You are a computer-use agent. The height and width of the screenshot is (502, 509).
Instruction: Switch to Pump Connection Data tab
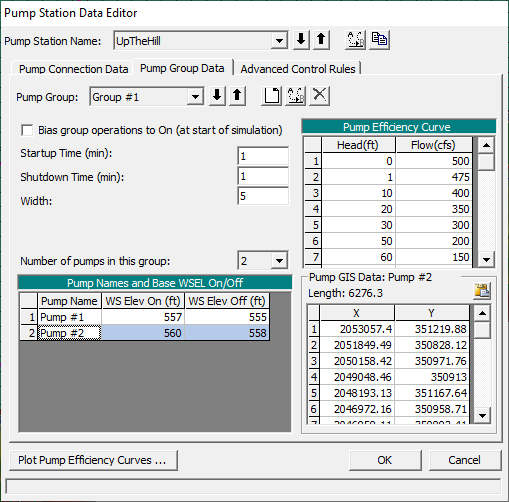click(x=73, y=69)
